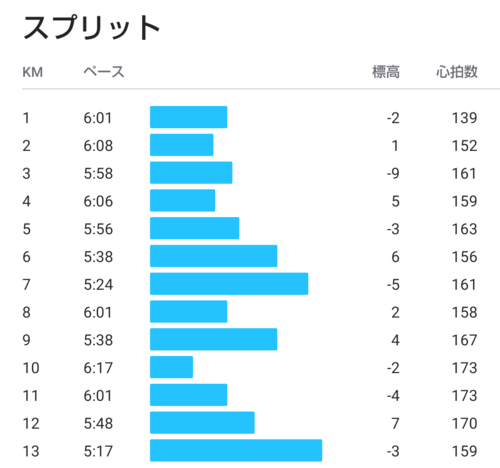Click the 標高 column header
The height and width of the screenshot is (468, 500).
pos(386,72)
